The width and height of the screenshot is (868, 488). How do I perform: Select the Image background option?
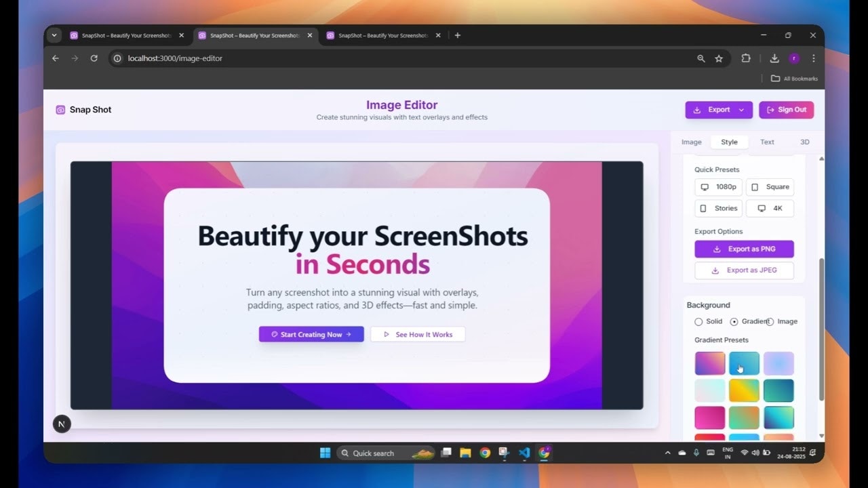click(770, 322)
